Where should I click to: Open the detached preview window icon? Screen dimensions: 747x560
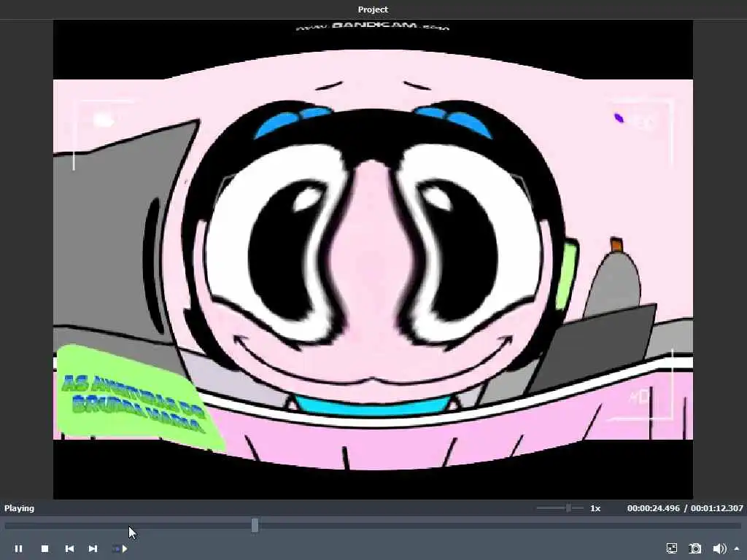pos(672,548)
